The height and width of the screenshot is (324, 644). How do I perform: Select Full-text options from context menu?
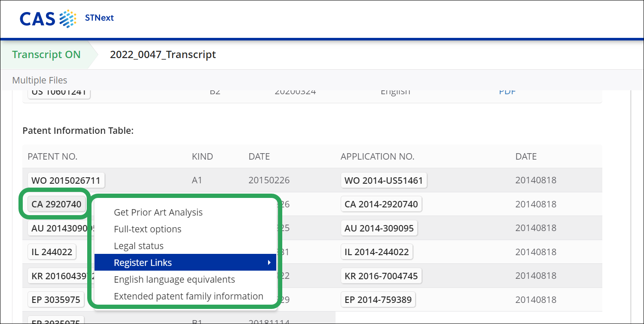pos(147,229)
